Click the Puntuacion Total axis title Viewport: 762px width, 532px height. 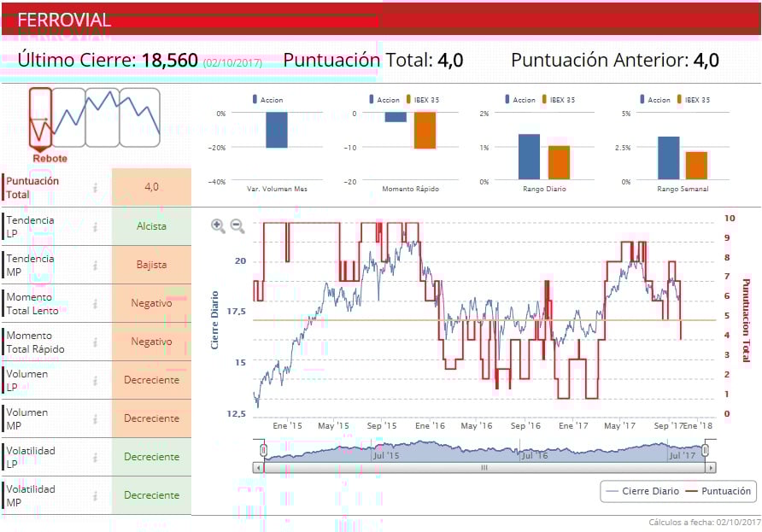pos(746,320)
